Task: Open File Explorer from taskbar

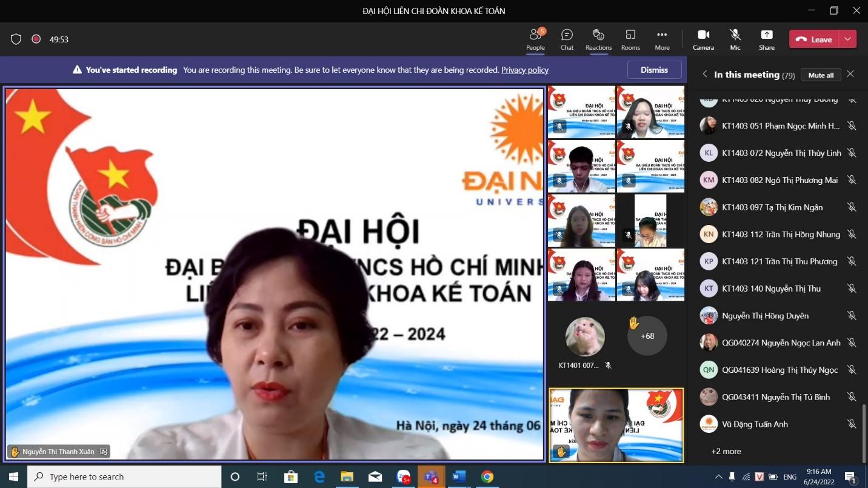Action: point(347,476)
